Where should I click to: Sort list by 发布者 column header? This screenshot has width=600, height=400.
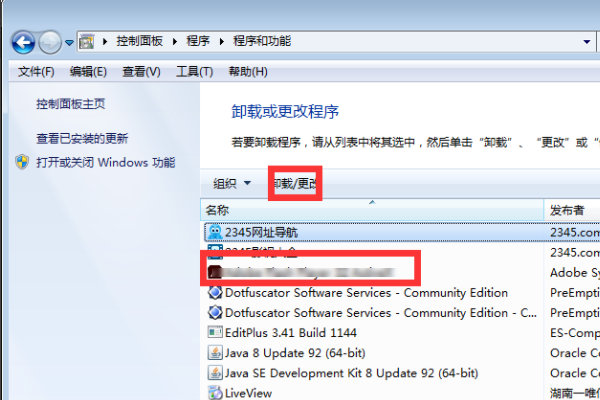tap(572, 210)
